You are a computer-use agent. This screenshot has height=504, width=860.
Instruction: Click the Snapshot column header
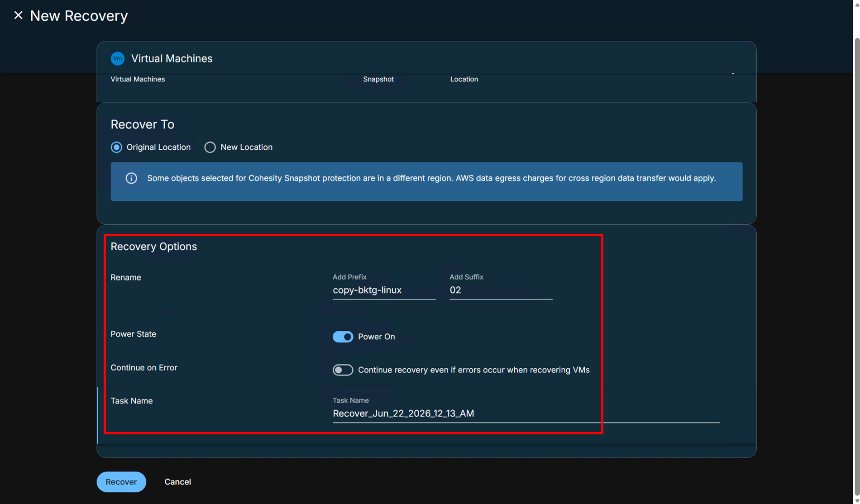click(378, 79)
